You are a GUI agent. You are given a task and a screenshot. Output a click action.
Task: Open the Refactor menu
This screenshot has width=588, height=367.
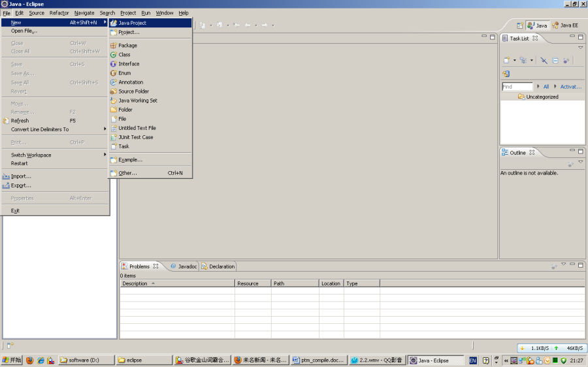point(59,13)
